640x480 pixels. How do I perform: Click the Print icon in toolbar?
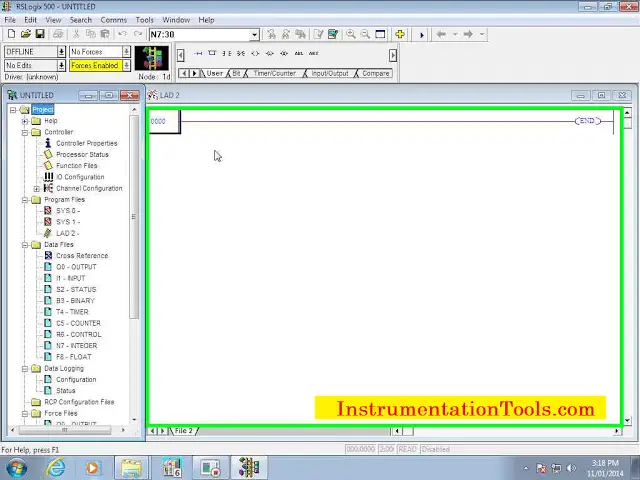point(58,34)
